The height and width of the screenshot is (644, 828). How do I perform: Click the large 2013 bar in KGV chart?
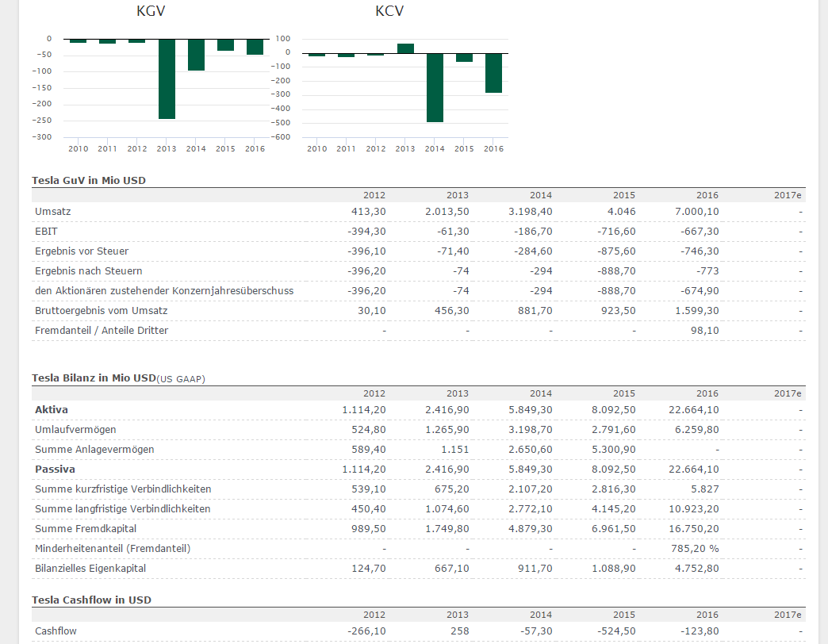click(x=167, y=79)
